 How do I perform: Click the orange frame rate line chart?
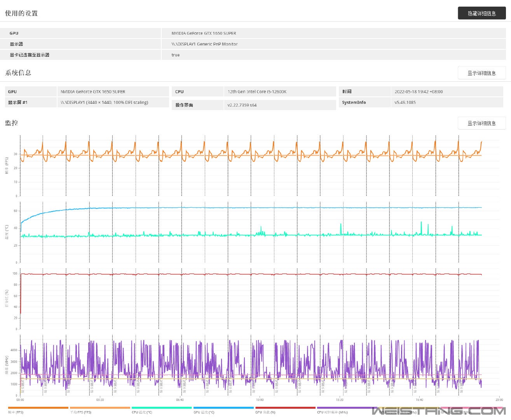251,152
